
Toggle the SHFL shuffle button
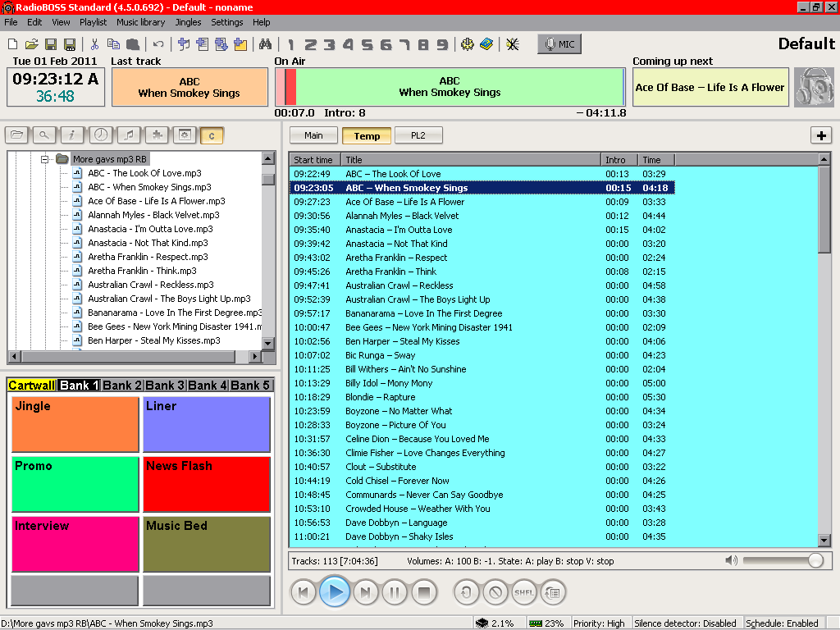point(524,592)
